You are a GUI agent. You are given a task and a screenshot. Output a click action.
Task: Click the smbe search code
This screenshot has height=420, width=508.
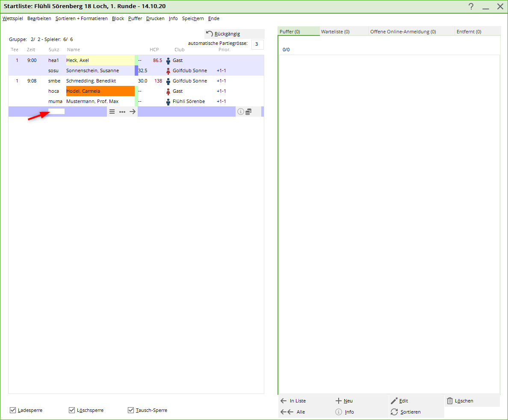click(x=54, y=81)
